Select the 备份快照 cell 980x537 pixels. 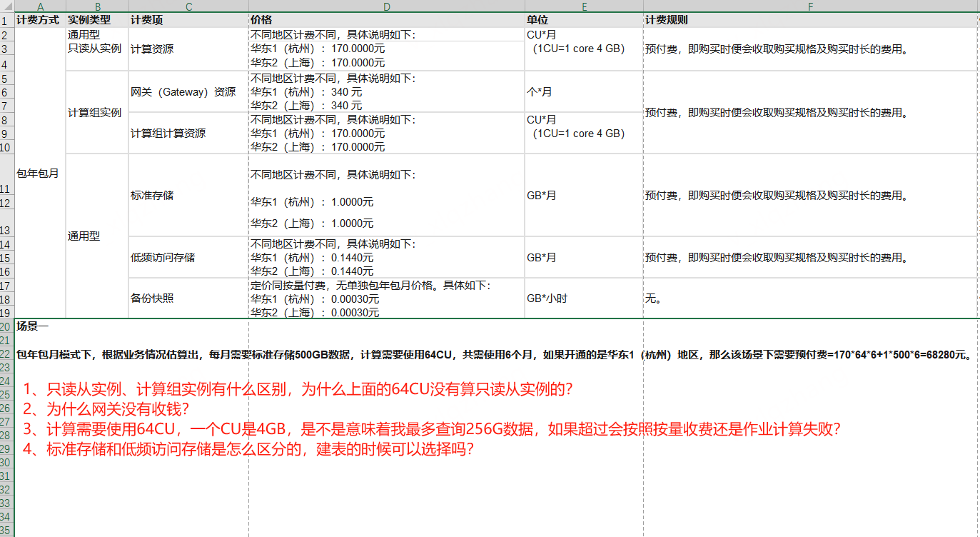(x=188, y=298)
